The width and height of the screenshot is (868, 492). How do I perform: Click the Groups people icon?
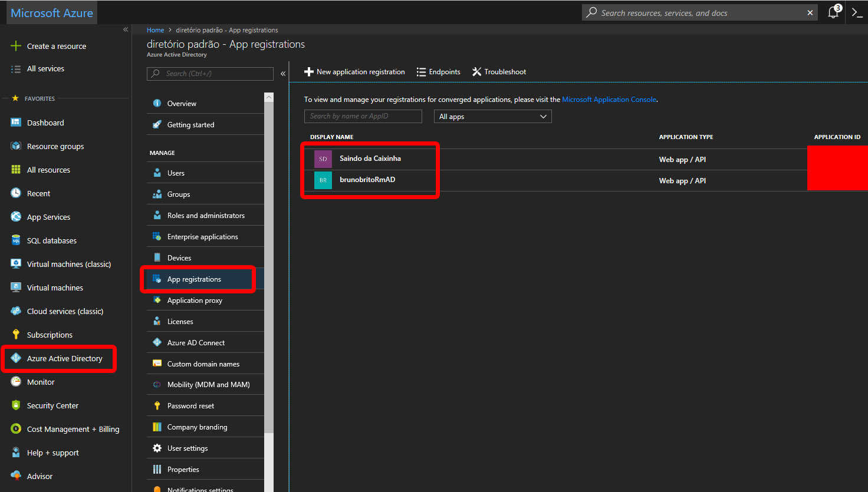tap(157, 194)
